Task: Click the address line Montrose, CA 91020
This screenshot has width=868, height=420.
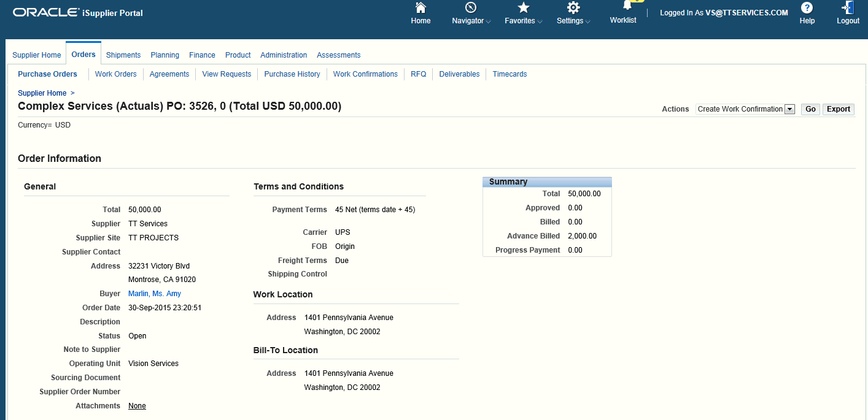Action: click(162, 280)
